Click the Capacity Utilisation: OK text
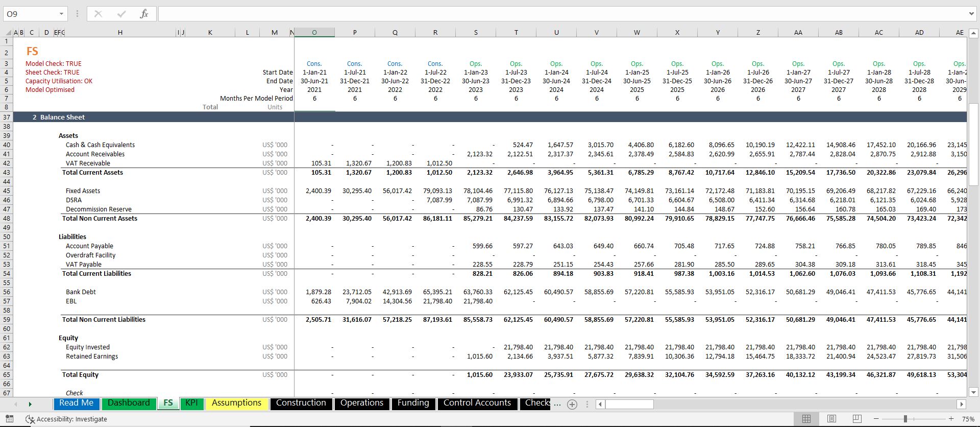This screenshot has height=427, width=980. tap(59, 81)
